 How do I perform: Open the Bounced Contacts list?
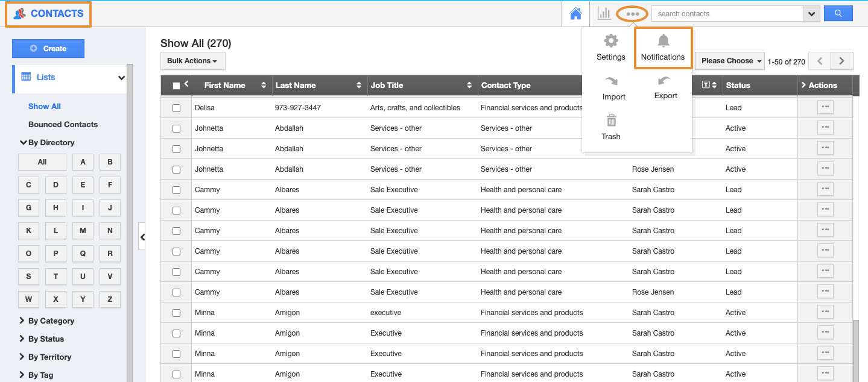pos(63,125)
